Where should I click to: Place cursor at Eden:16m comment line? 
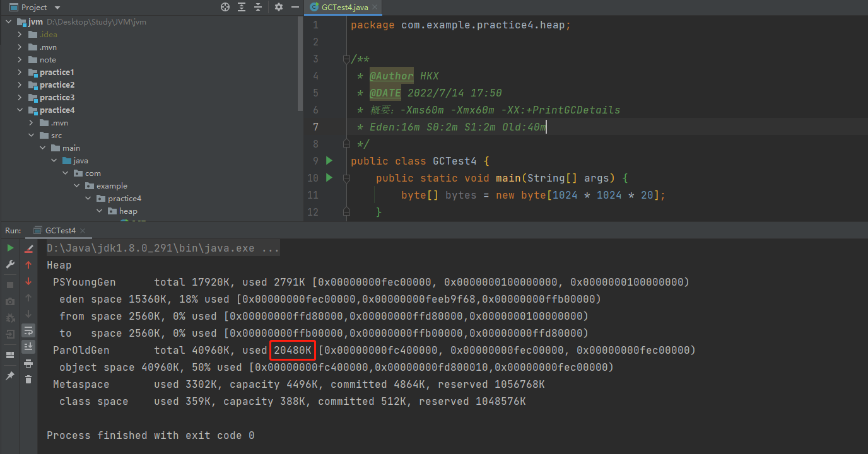coord(457,127)
